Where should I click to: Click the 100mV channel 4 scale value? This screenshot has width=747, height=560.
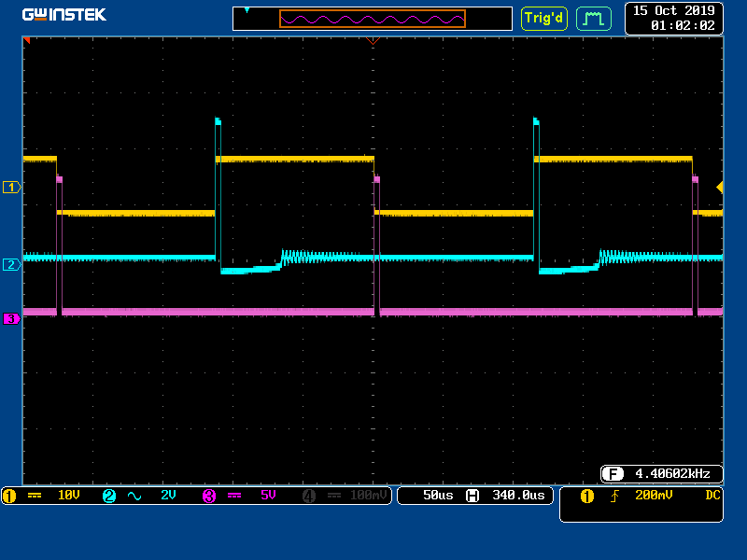[368, 496]
